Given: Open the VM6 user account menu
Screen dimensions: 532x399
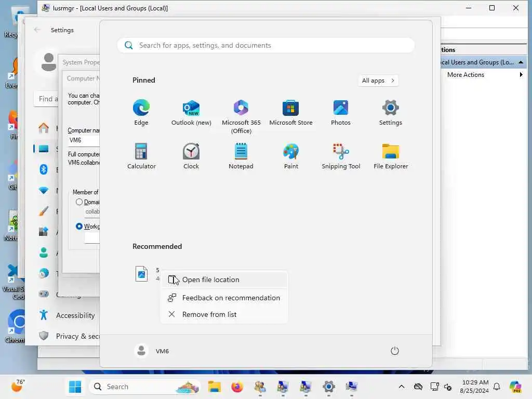Looking at the screenshot, I should [x=152, y=351].
